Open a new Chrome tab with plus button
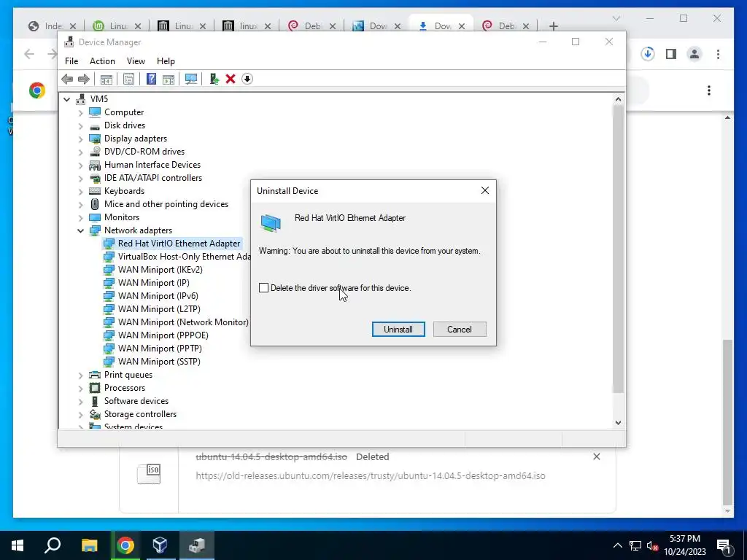 coord(553,26)
